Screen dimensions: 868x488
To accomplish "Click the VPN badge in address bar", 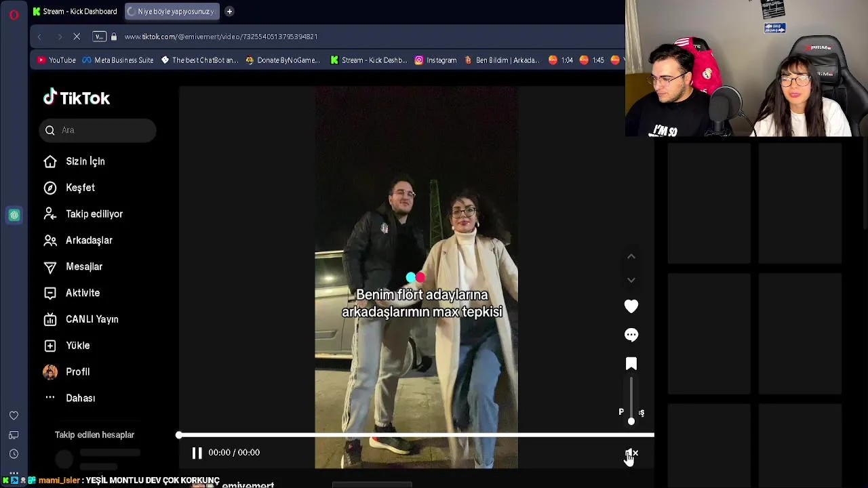I will click(x=99, y=37).
